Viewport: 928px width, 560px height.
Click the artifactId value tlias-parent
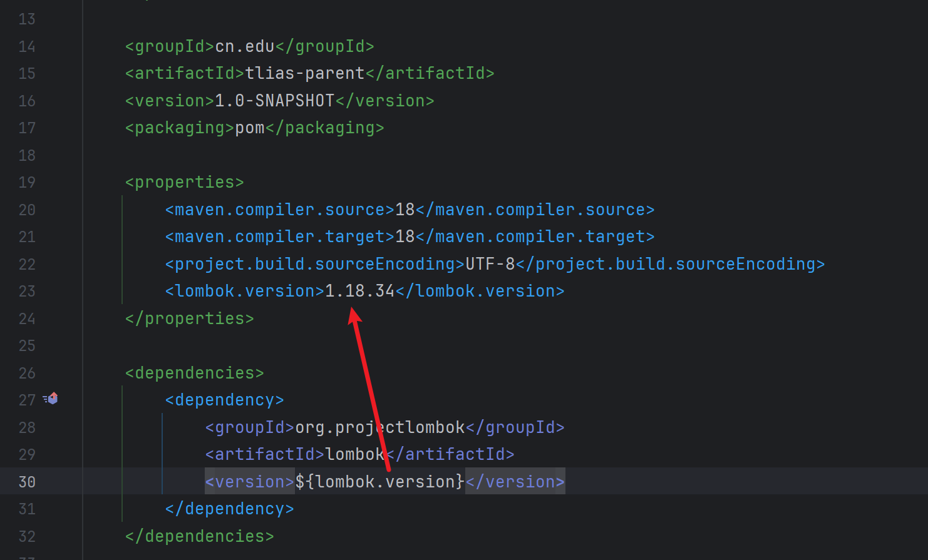[x=305, y=73]
